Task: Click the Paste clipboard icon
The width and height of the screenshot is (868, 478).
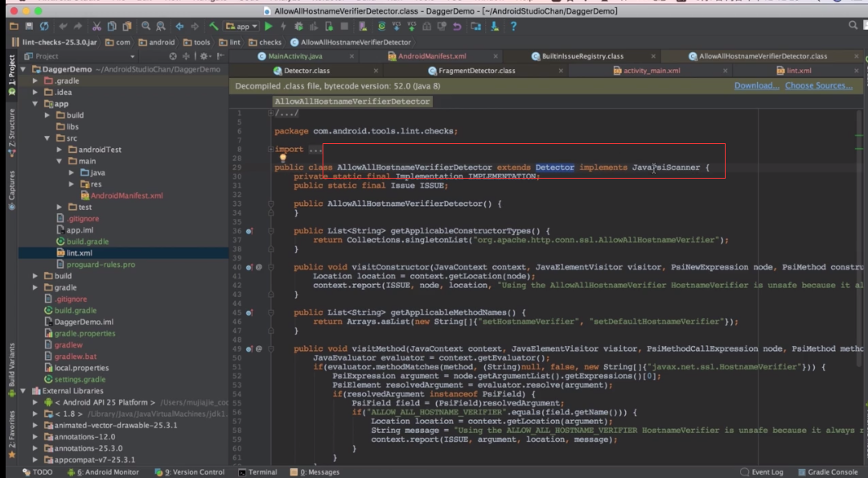Action: pos(127,26)
